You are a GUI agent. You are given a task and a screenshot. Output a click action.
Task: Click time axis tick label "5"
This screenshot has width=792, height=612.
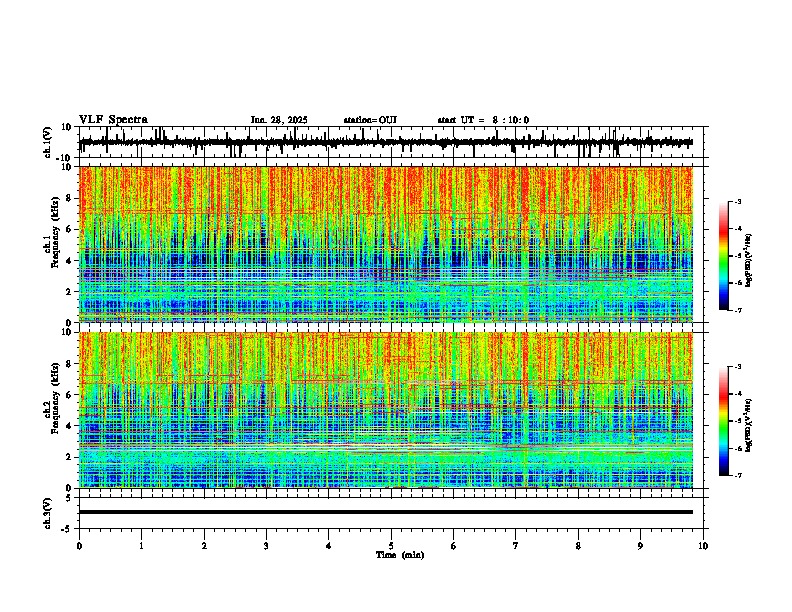[x=391, y=546]
